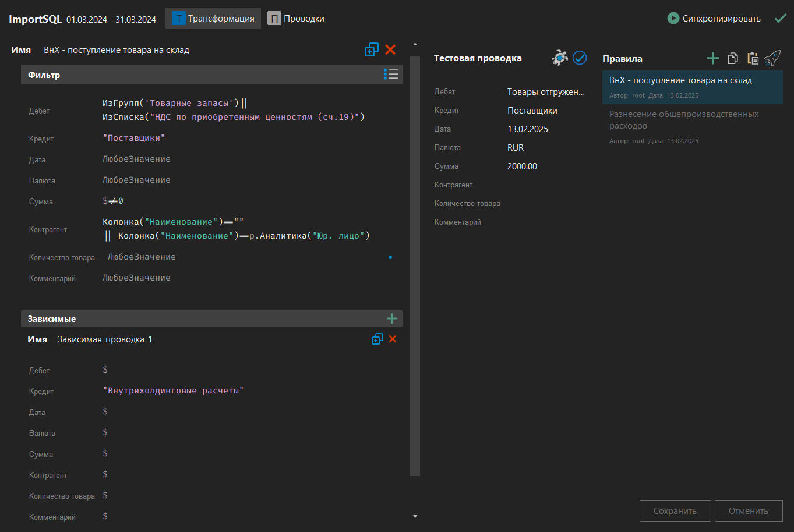Paste a rule using the clipboard icon

point(752,58)
